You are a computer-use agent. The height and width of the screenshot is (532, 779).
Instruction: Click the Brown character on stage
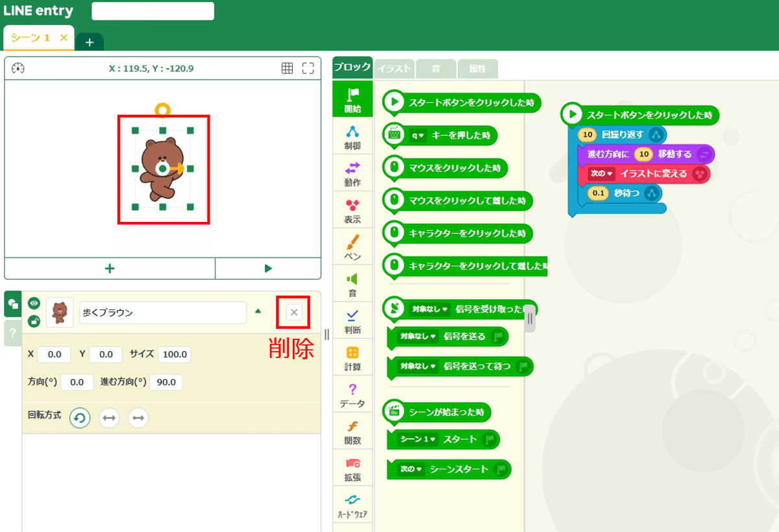pyautogui.click(x=162, y=169)
